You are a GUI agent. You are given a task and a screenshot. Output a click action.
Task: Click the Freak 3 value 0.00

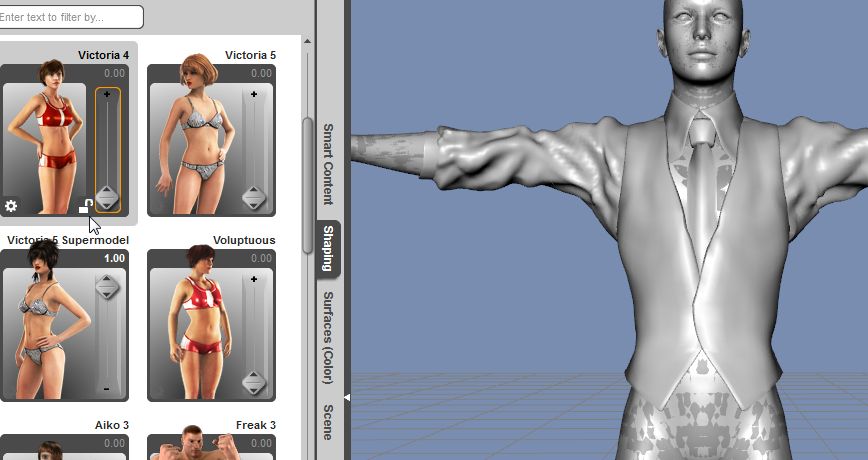[261, 443]
